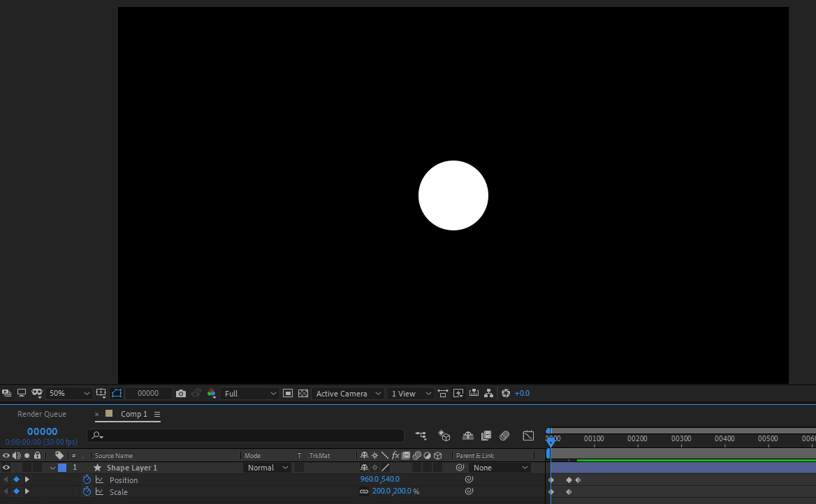Enable the Motion Blur switch for the composition
The width and height of the screenshot is (816, 504).
(x=504, y=436)
